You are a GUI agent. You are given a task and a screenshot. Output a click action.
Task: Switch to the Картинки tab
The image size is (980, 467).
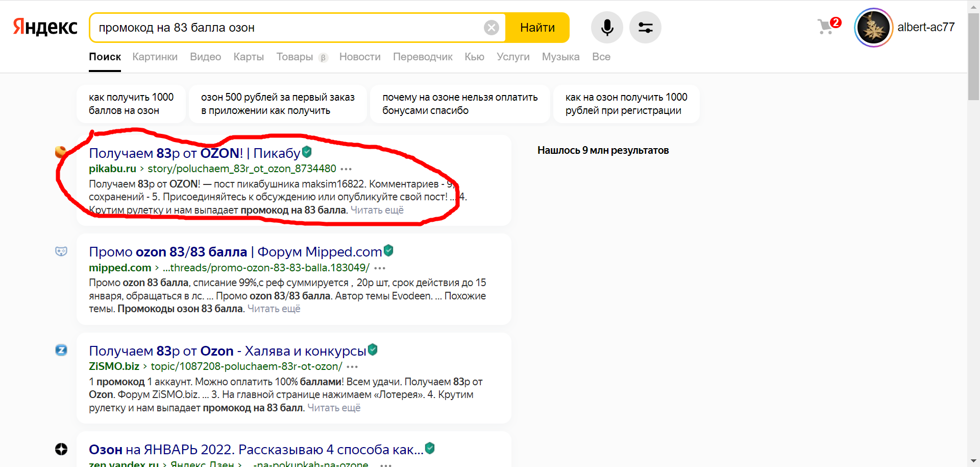(x=155, y=57)
